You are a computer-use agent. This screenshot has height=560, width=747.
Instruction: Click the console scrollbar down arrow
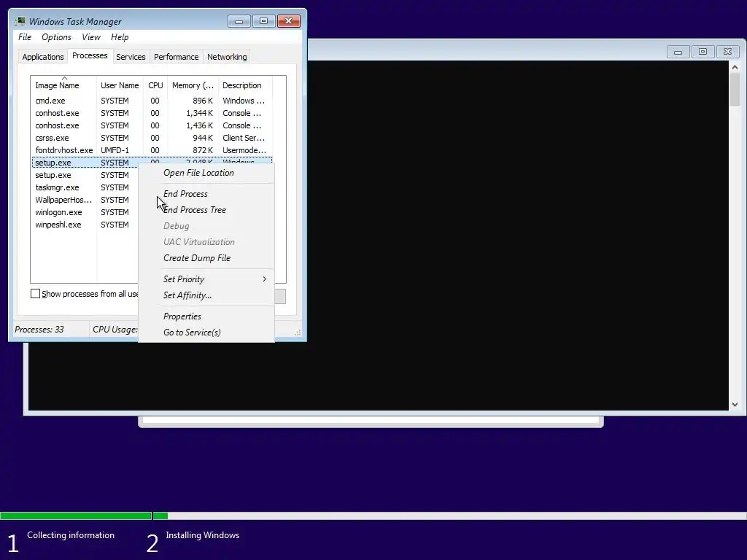click(735, 405)
